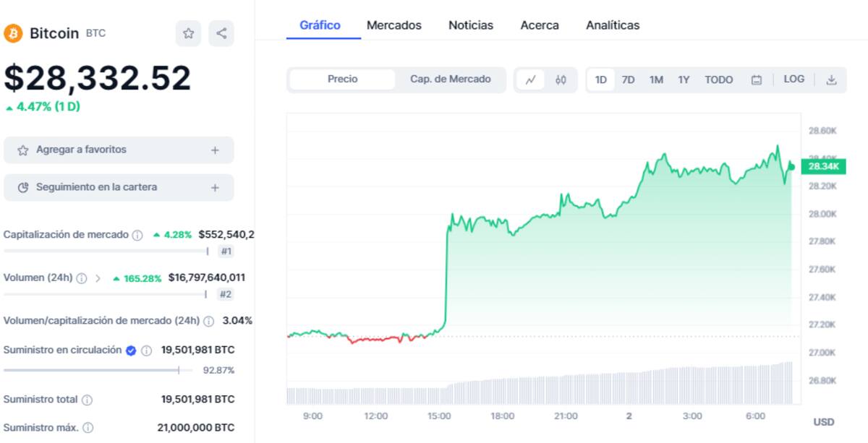Viewport: 868px width, 443px height.
Task: Click the star favorite icon beside Bitcoin
Action: click(188, 33)
